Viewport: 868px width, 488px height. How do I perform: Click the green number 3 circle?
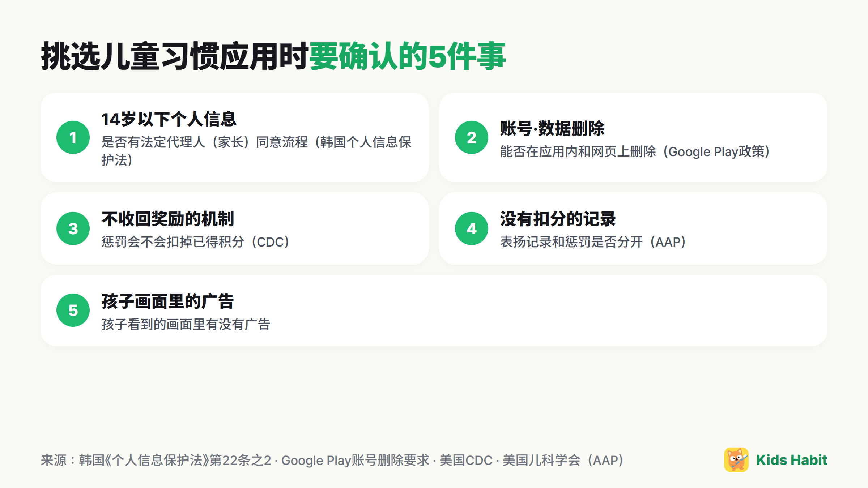click(73, 228)
